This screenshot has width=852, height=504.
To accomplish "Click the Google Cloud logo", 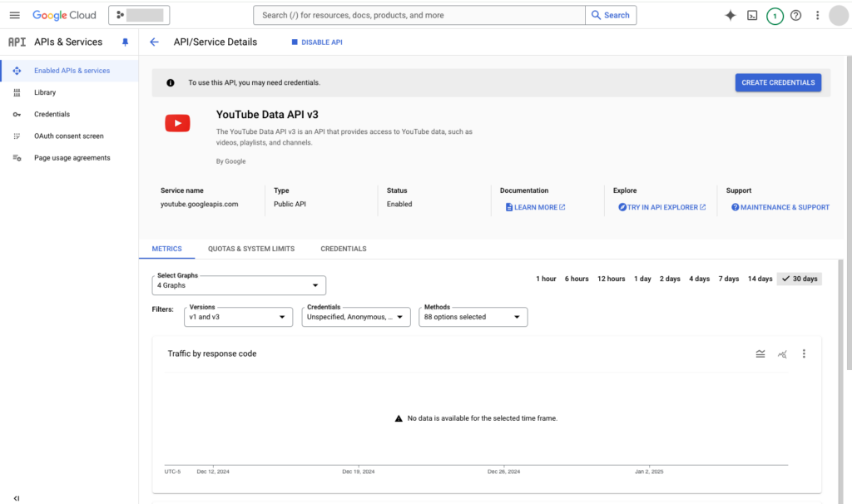I will pyautogui.click(x=64, y=15).
